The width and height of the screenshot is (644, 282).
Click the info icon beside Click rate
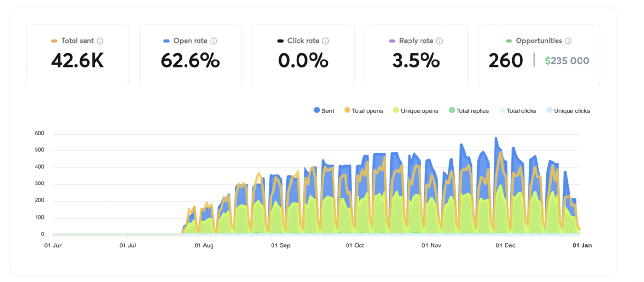point(325,41)
